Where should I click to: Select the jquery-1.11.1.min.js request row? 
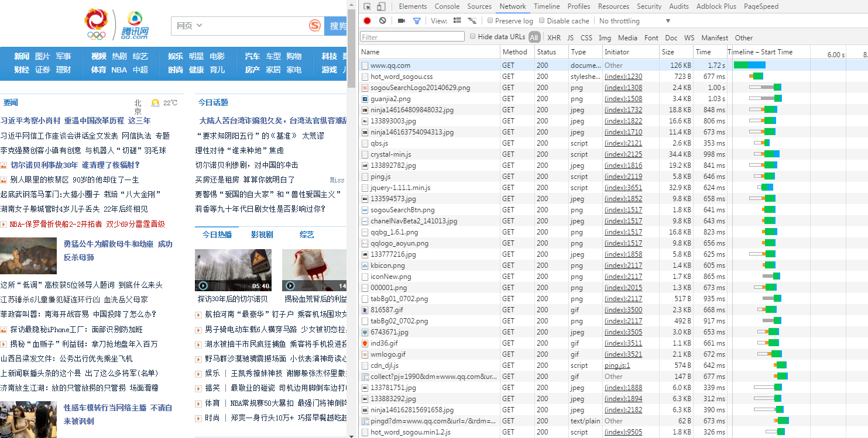tap(613, 188)
